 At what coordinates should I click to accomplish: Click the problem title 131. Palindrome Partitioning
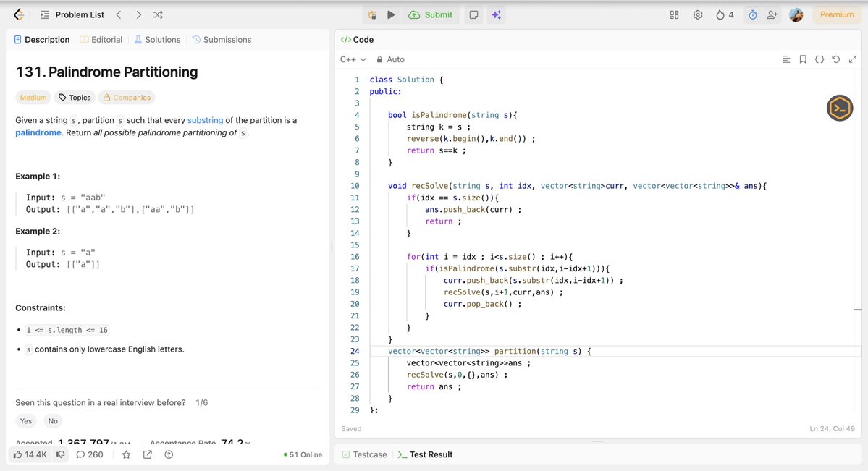(x=107, y=72)
